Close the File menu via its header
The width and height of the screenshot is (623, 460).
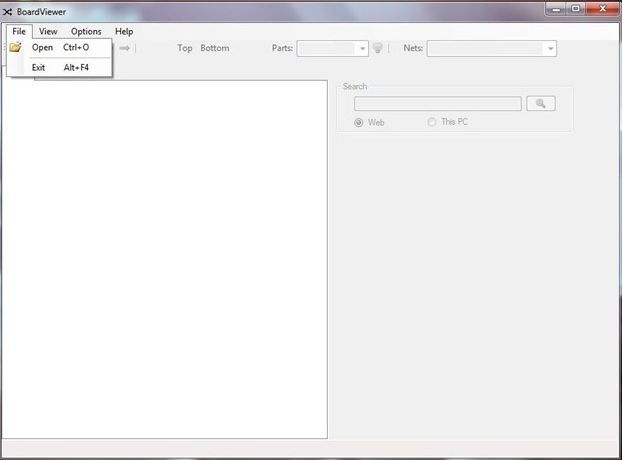(19, 31)
